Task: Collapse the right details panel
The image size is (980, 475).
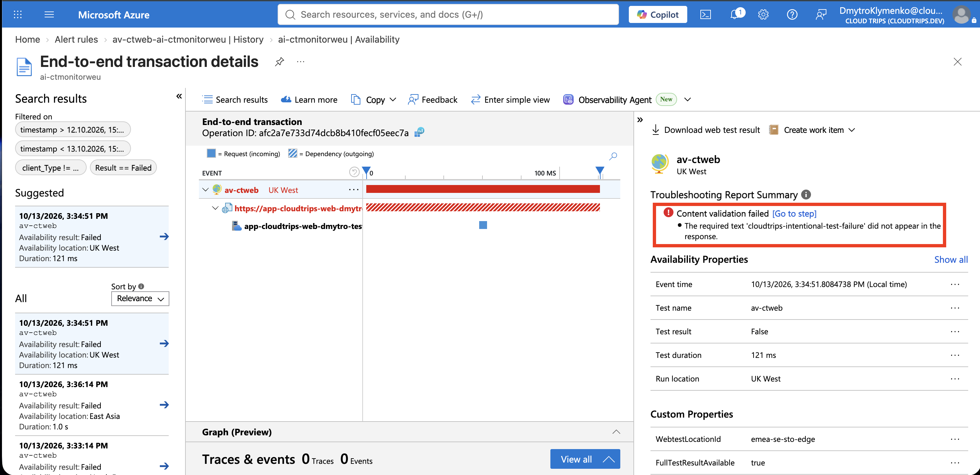Action: point(640,120)
